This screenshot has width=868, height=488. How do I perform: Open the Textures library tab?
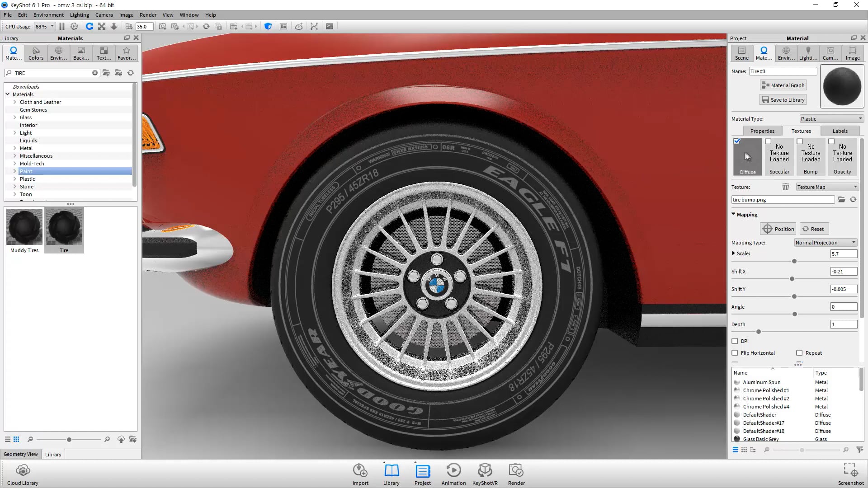point(104,53)
